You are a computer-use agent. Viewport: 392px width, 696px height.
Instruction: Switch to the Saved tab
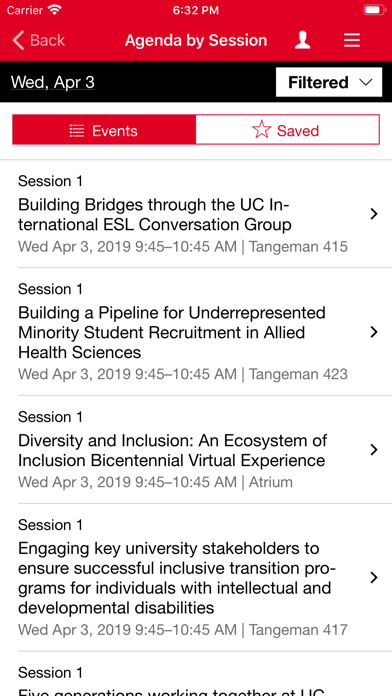tap(288, 130)
